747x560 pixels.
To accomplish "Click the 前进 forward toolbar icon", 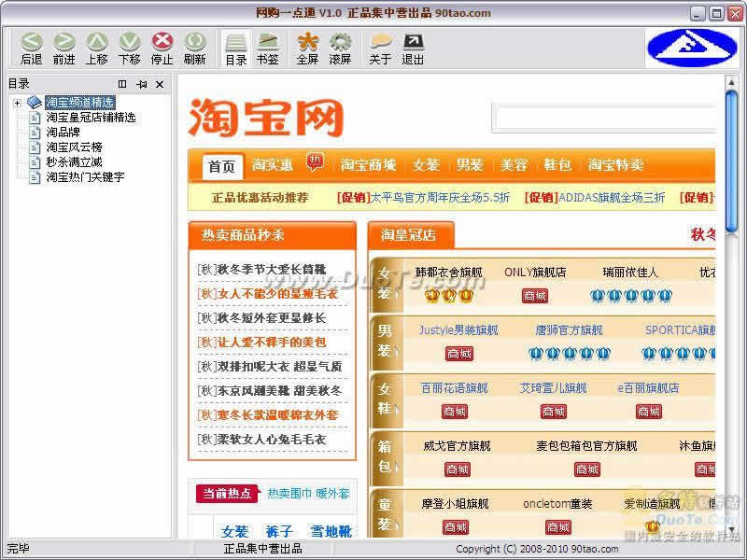I will pos(63,49).
